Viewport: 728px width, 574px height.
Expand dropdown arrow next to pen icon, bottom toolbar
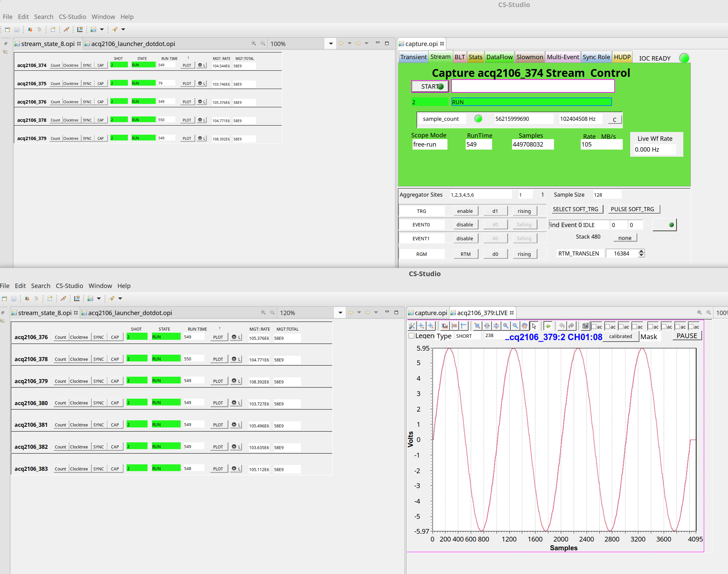click(x=120, y=299)
